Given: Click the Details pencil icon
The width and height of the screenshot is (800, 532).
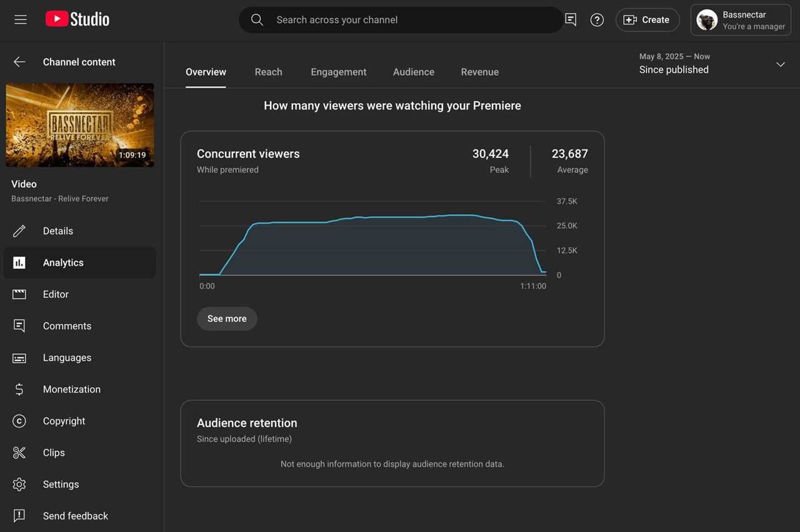Looking at the screenshot, I should pos(19,231).
